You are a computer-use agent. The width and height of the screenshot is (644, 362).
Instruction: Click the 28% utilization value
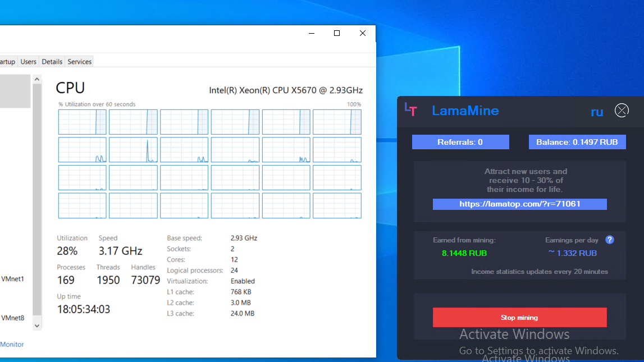(67, 251)
